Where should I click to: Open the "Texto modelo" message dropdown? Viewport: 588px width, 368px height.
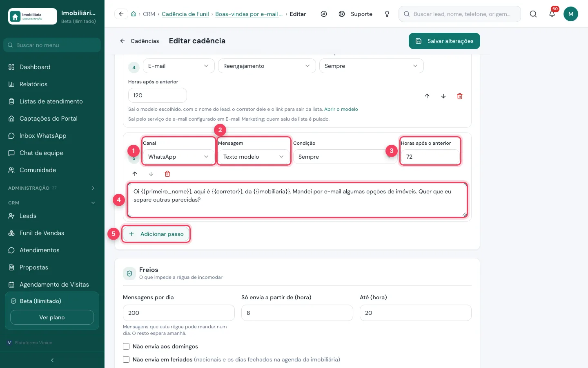[254, 157]
